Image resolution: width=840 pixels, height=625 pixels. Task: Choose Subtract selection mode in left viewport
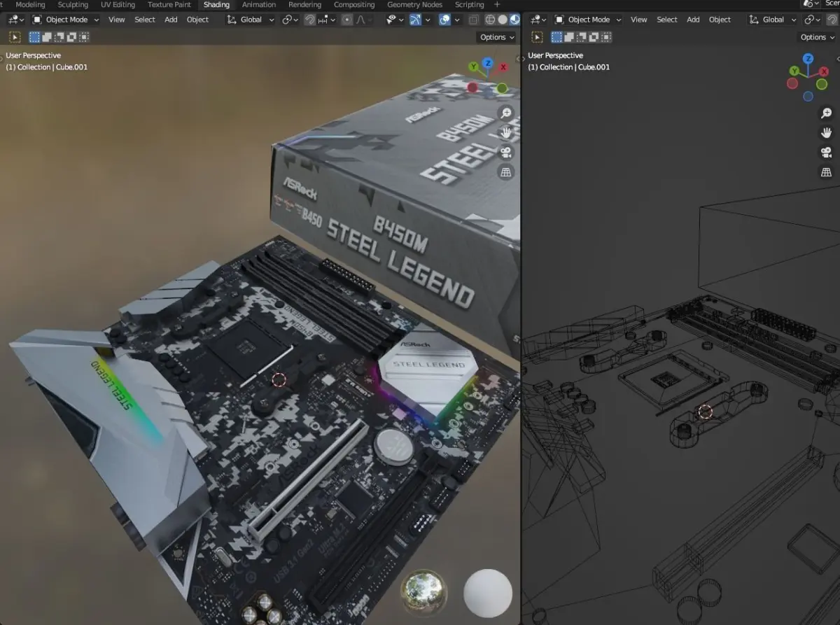(x=59, y=37)
